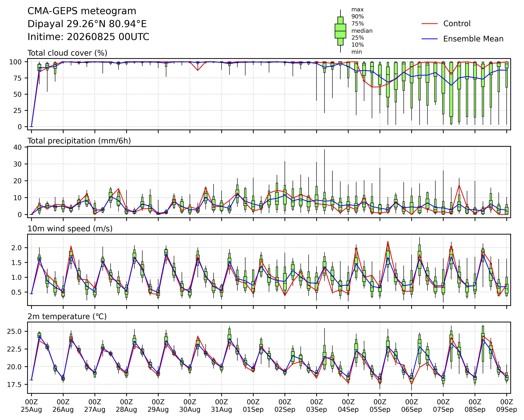Click the '10m wind speed (m/s)' panel title
The width and height of the screenshot is (524, 420).
tap(70, 229)
